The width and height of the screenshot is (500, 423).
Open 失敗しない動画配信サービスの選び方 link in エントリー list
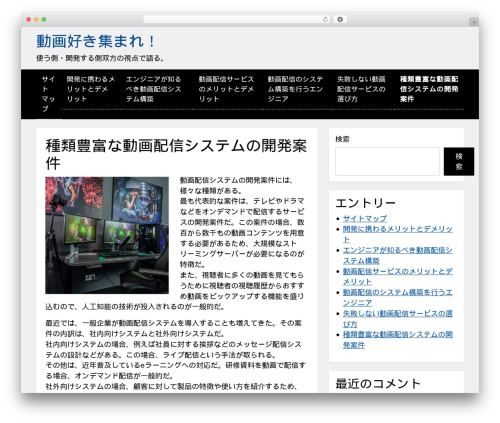click(x=398, y=319)
